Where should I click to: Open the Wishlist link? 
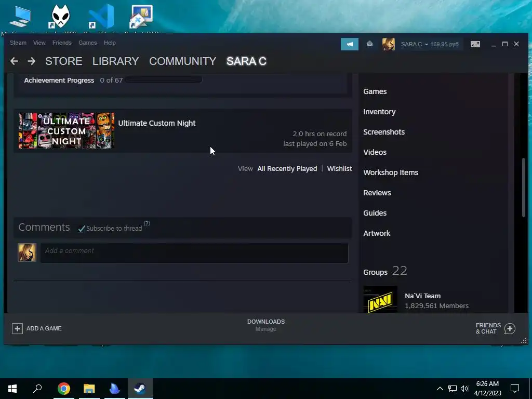click(x=339, y=169)
